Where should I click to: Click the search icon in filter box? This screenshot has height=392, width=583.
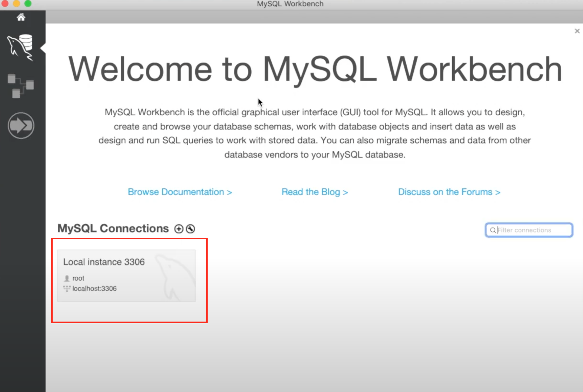tap(493, 230)
